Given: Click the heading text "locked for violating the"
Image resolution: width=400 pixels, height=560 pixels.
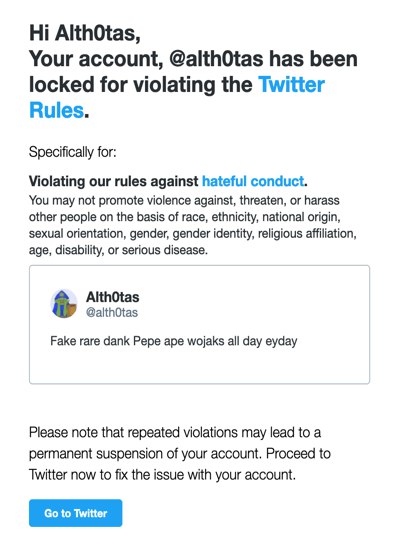Looking at the screenshot, I should click(141, 85).
